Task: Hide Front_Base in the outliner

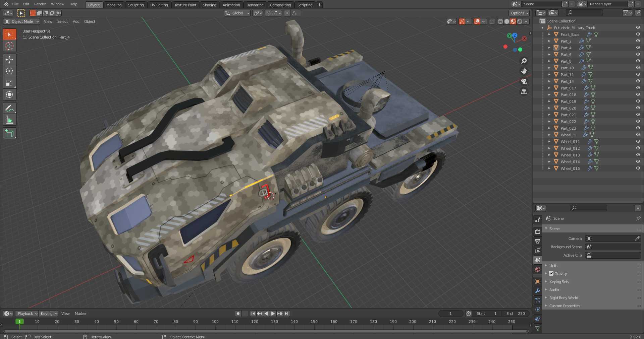Action: 638,34
